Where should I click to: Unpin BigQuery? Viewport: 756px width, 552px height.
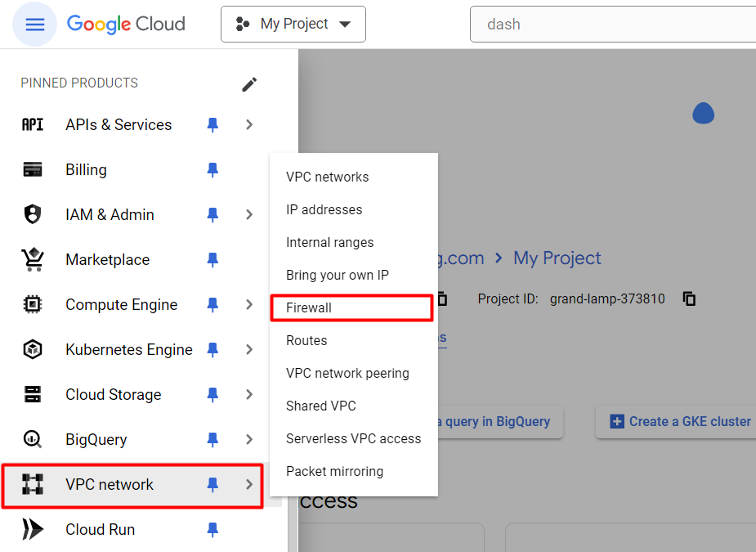tap(212, 440)
